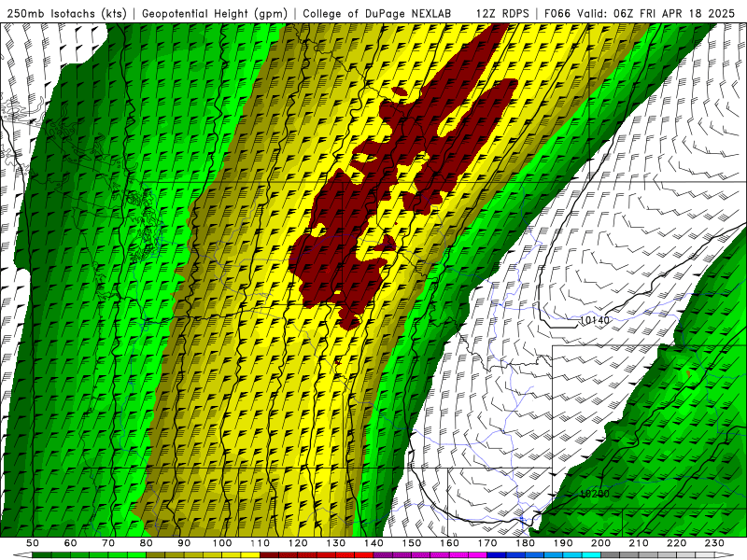Click the 10140 height contour label

594,320
